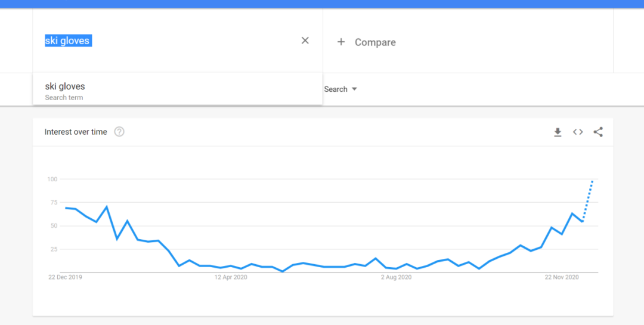Click the 12 Apr 2020 axis label
Screen dimensions: 644x325
pyautogui.click(x=231, y=277)
